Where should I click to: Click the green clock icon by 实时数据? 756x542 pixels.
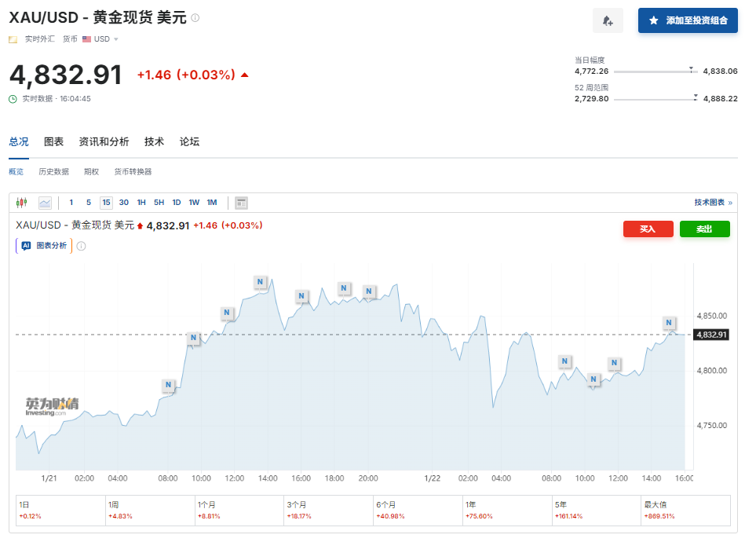(x=13, y=99)
